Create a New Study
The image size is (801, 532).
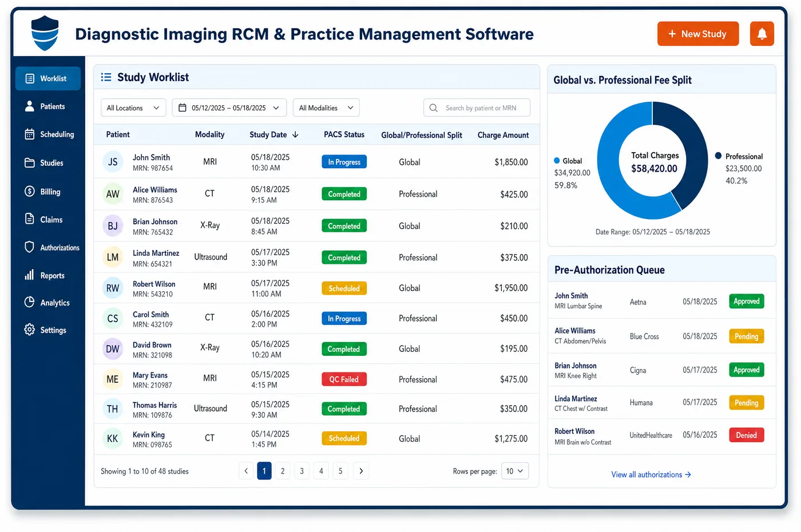tap(698, 34)
